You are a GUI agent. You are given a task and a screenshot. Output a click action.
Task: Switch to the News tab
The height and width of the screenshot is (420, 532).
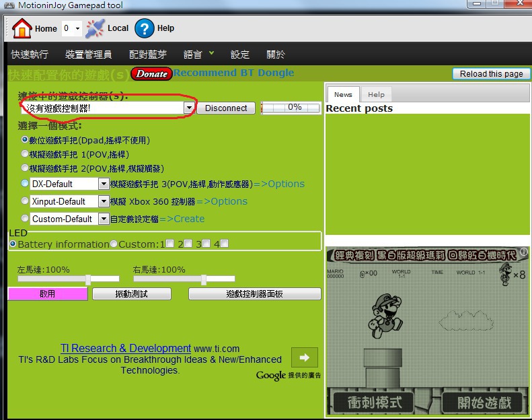pos(343,94)
